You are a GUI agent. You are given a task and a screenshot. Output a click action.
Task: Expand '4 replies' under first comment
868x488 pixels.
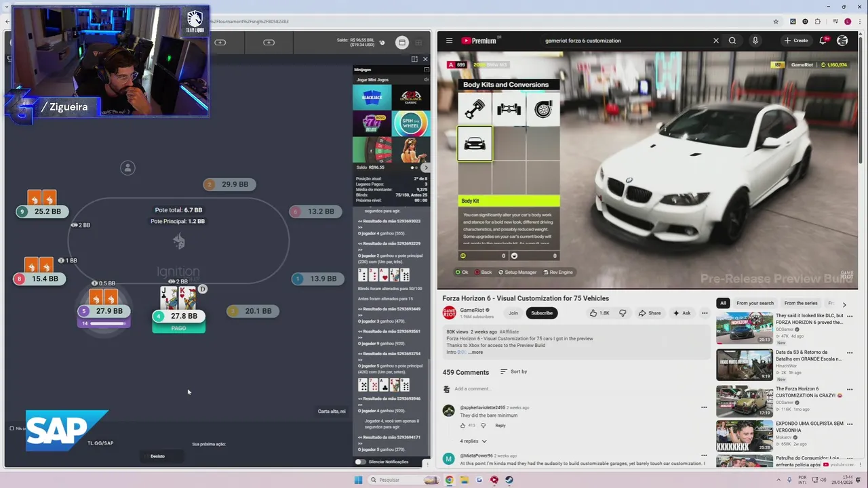pos(473,441)
